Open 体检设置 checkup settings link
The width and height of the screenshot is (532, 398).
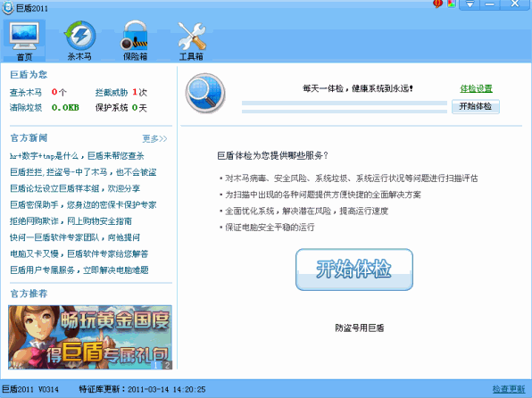pyautogui.click(x=476, y=88)
